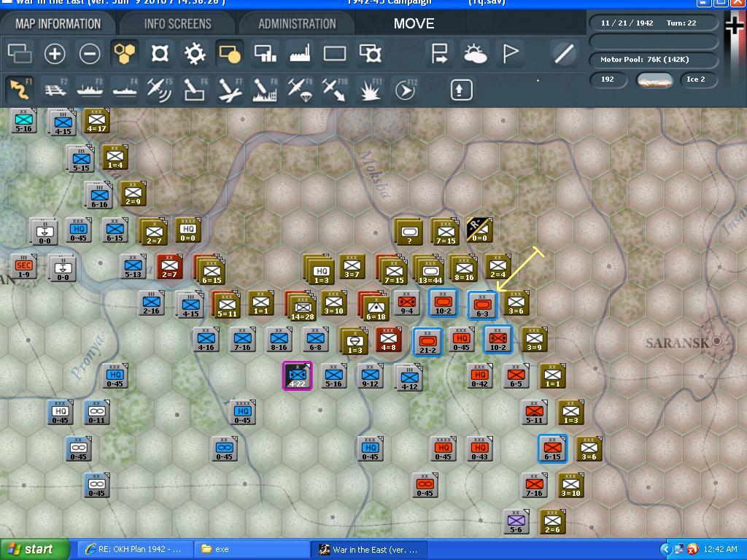Select the unknown '?' Soviet unit
The width and height of the screenshot is (747, 560).
[409, 232]
